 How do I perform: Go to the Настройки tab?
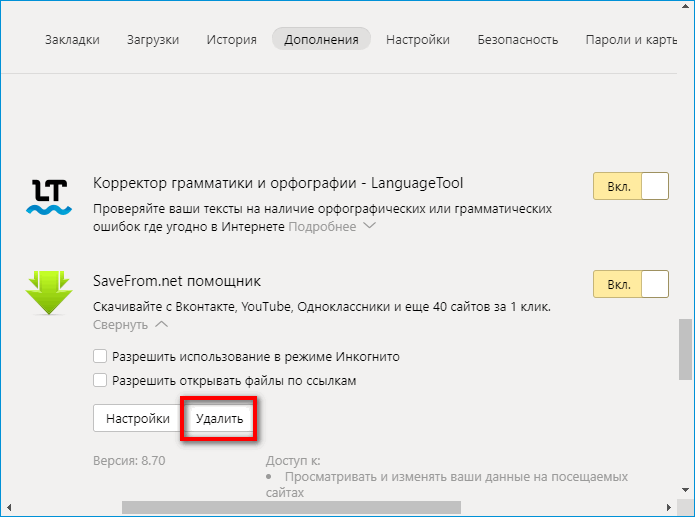pos(418,40)
